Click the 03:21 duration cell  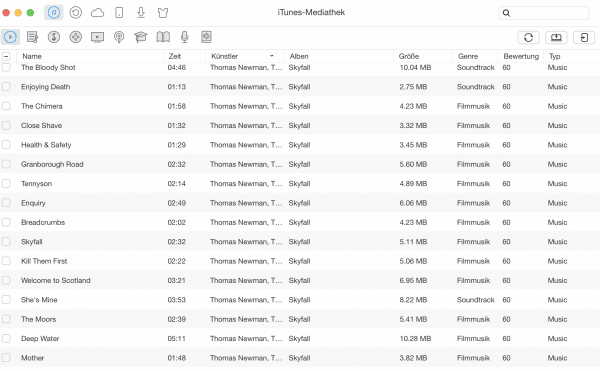[177, 280]
